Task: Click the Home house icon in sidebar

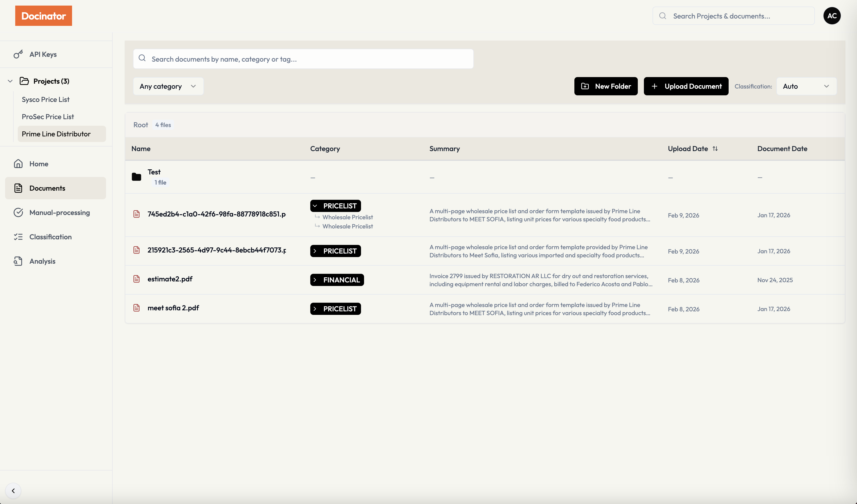Action: (18, 164)
